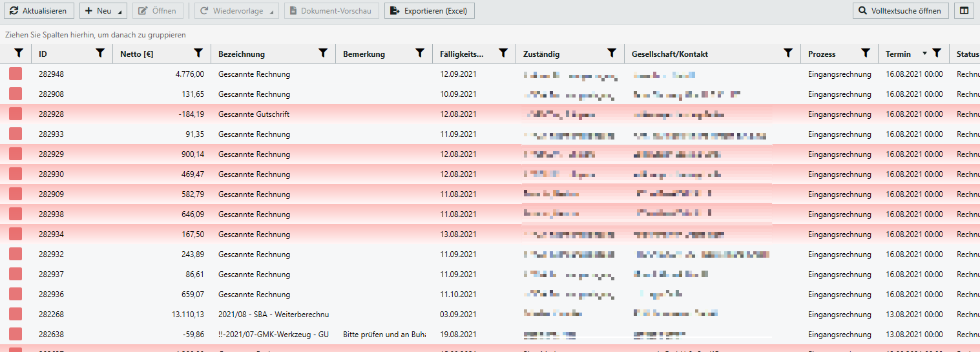Toggle the split panel layout icon
The image size is (980, 352).
pyautogui.click(x=964, y=11)
